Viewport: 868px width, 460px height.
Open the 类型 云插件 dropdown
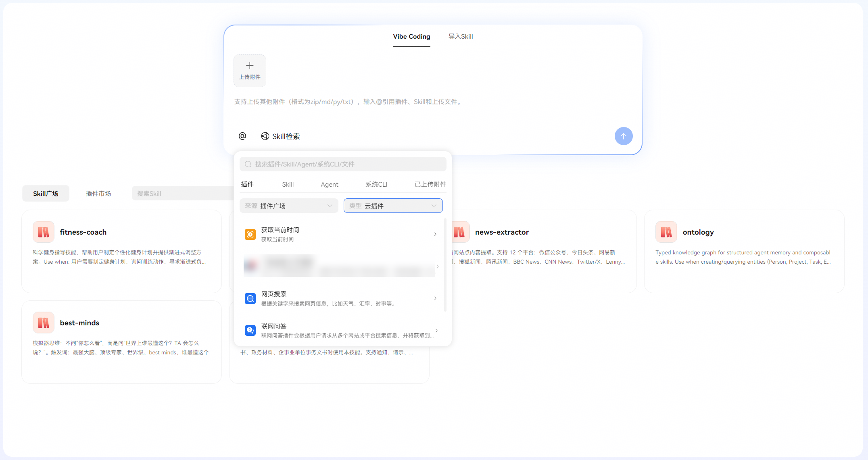(393, 206)
